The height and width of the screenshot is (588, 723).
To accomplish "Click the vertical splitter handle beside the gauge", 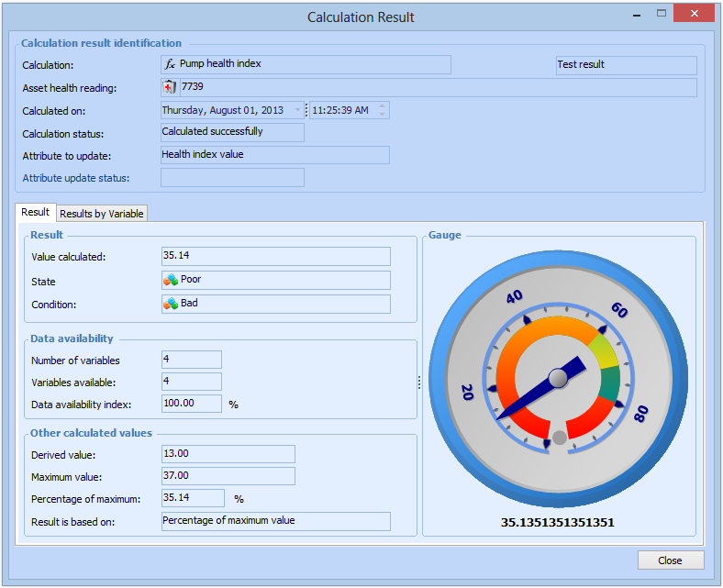I will [419, 383].
